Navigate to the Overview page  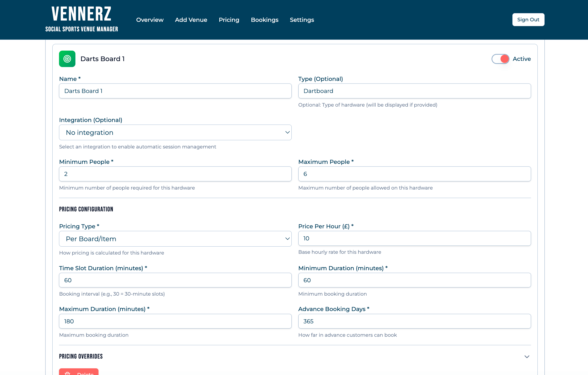(150, 20)
